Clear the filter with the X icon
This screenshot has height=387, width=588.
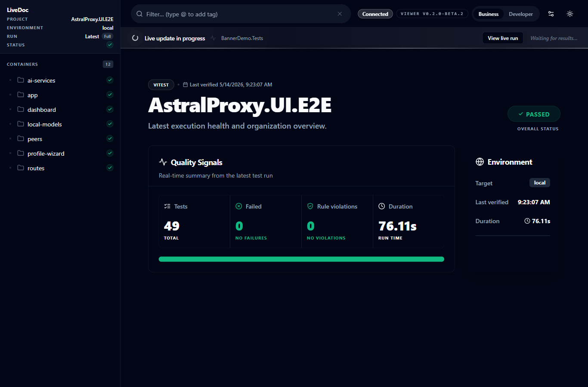click(340, 14)
